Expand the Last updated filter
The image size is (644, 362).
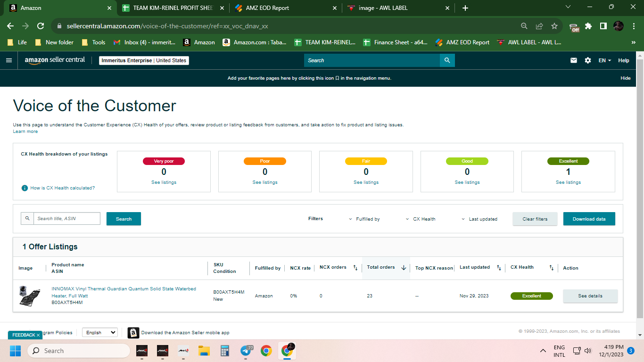tap(479, 219)
